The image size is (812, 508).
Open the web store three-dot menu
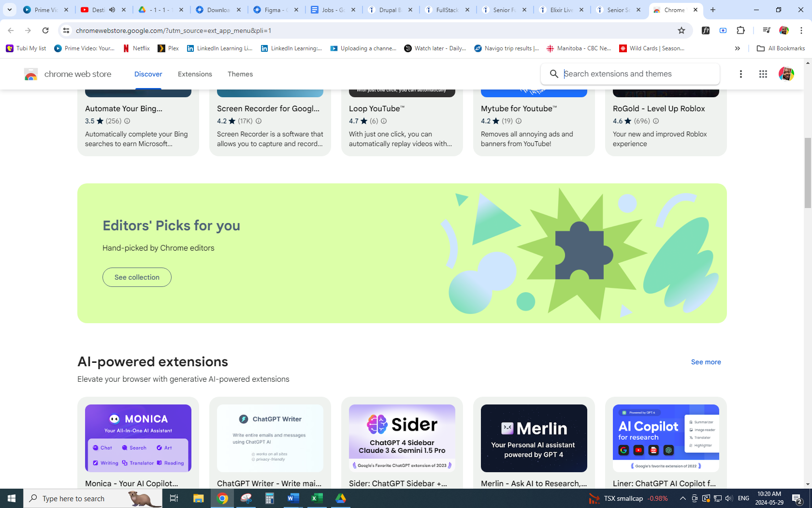[741, 74]
